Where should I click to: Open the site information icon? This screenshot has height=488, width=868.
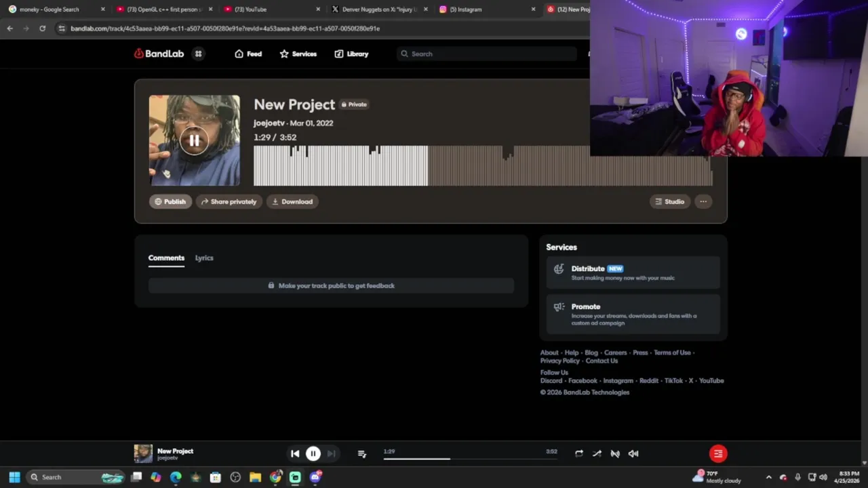pos(62,28)
